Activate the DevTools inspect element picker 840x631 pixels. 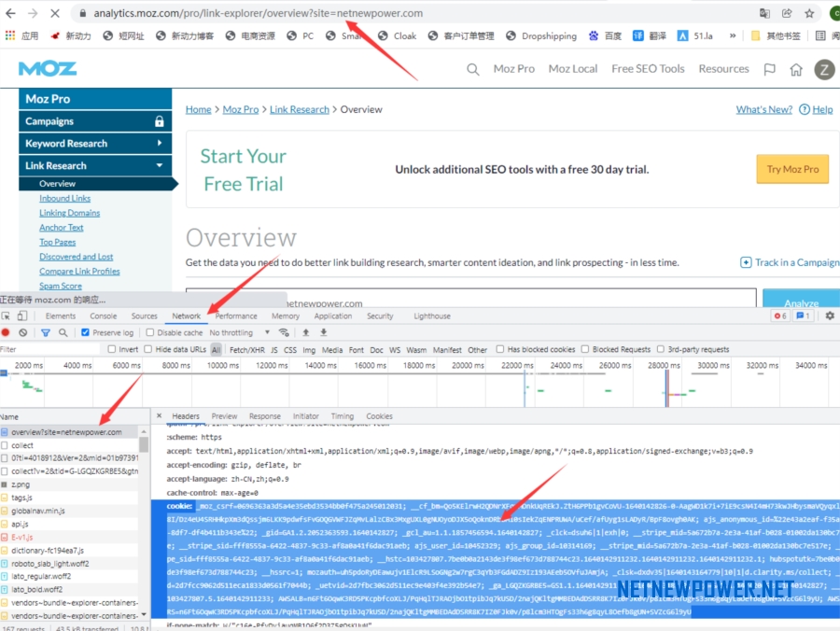pyautogui.click(x=6, y=316)
